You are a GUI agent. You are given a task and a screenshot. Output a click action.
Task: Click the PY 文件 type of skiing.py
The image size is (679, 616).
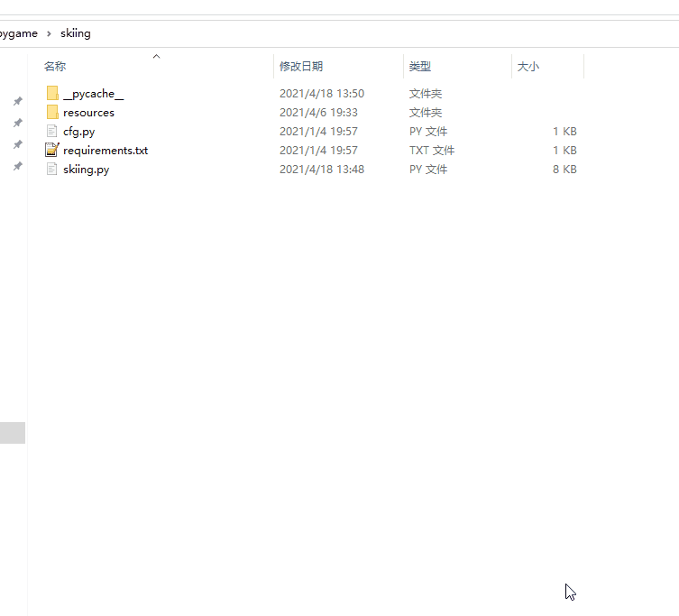[428, 170]
